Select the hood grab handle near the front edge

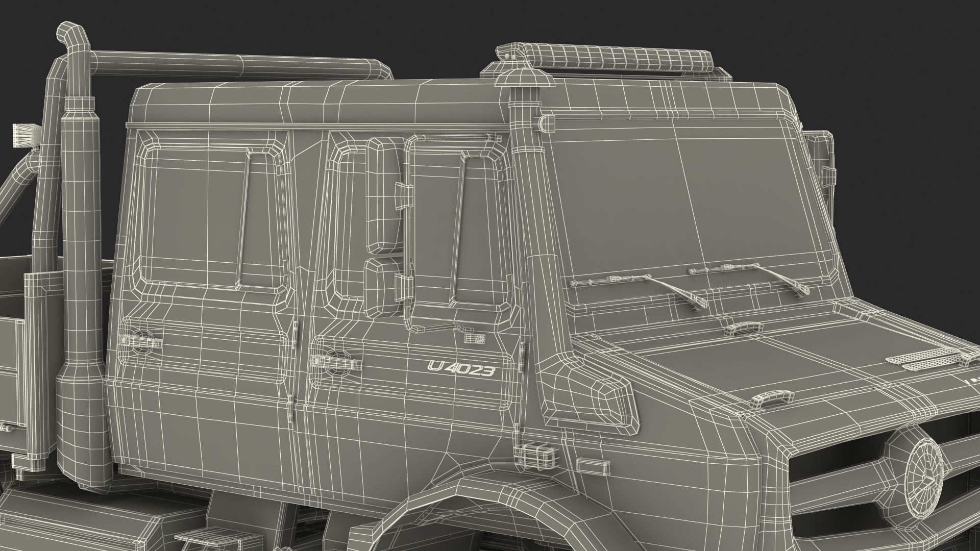pos(772,399)
